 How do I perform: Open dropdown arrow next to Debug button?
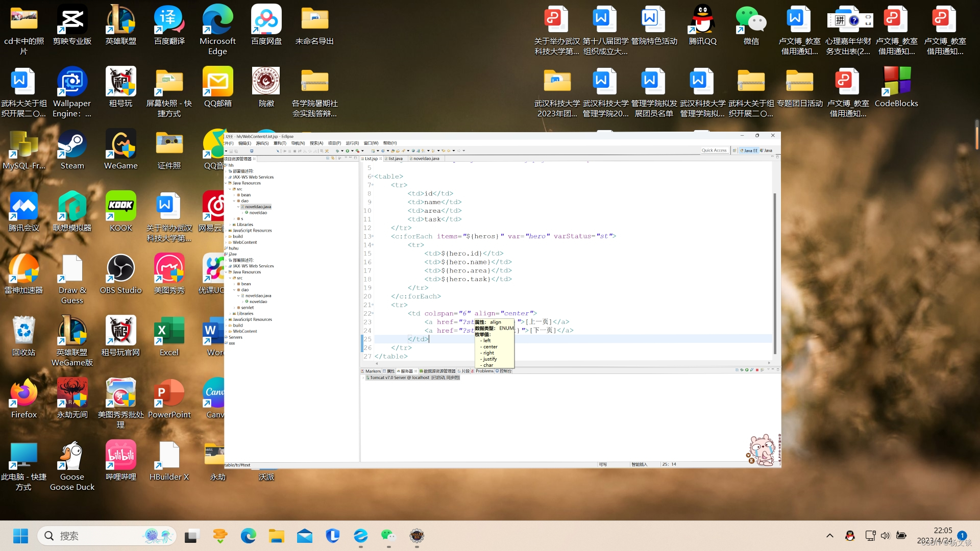coord(342,151)
